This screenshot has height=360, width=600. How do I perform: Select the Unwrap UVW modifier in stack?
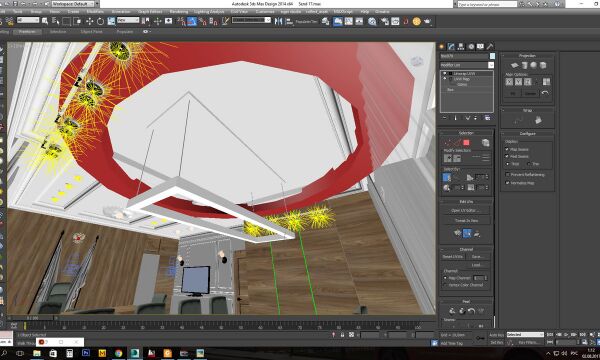(464, 73)
